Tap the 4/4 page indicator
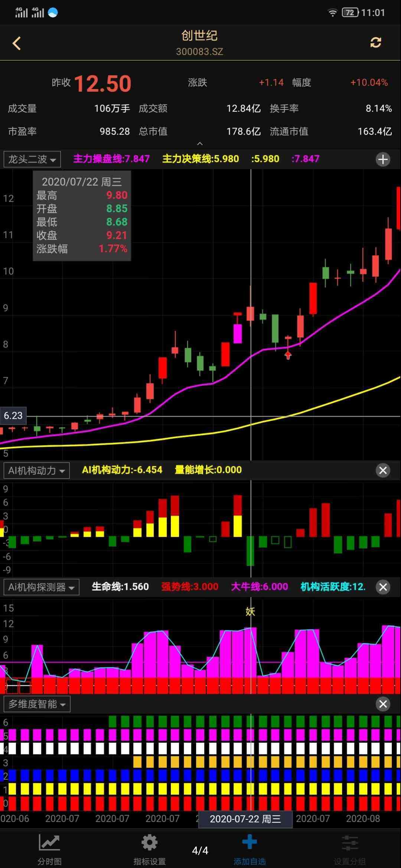The width and height of the screenshot is (401, 868). [x=200, y=850]
